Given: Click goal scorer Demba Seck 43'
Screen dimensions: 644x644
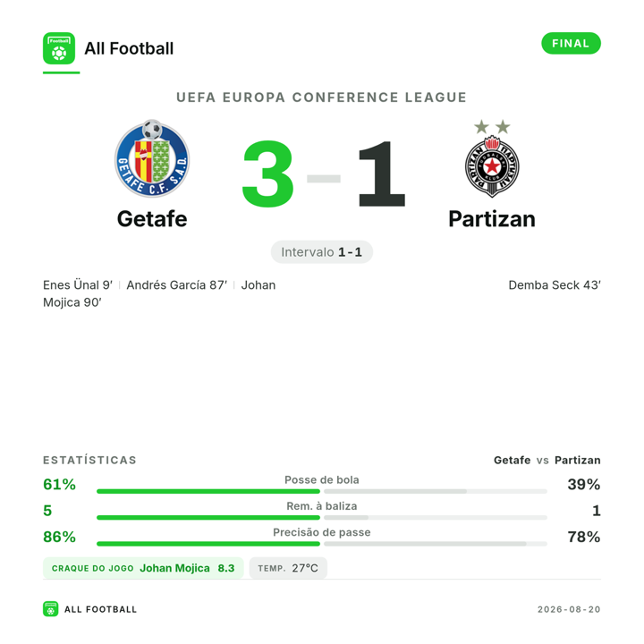Looking at the screenshot, I should (x=555, y=285).
